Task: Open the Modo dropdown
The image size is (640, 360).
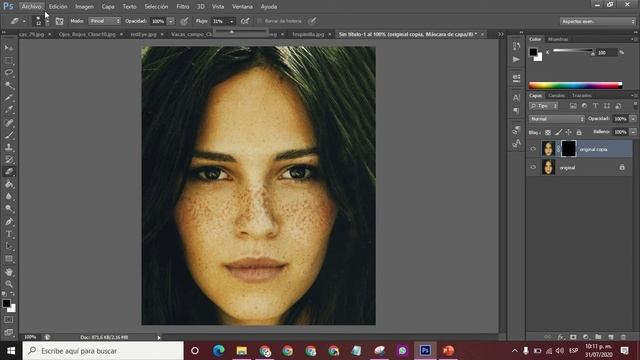Action: [105, 21]
